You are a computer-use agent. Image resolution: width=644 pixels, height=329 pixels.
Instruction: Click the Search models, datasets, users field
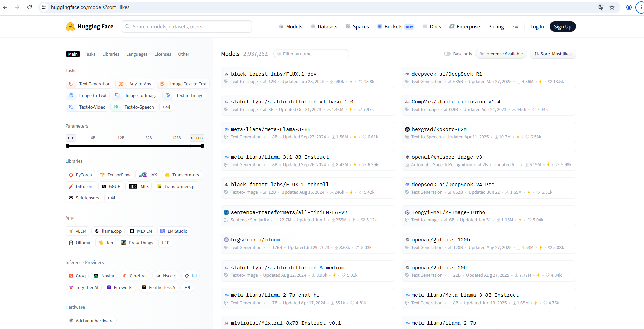click(x=187, y=26)
